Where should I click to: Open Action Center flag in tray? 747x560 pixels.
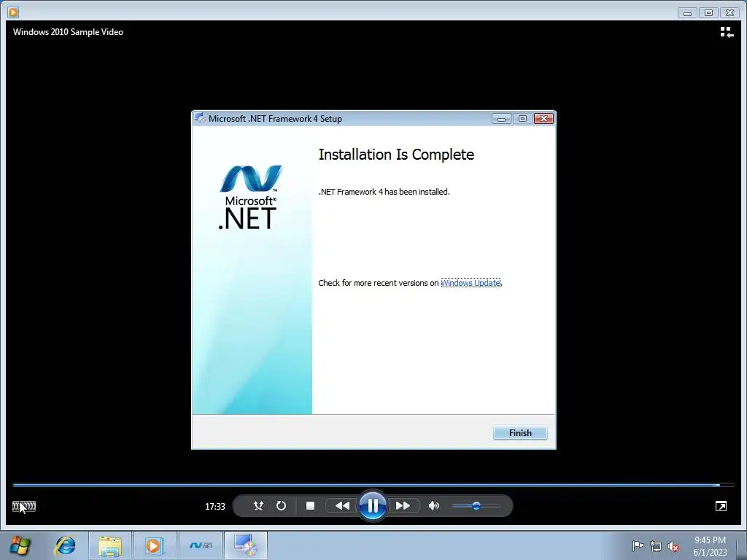(x=638, y=546)
